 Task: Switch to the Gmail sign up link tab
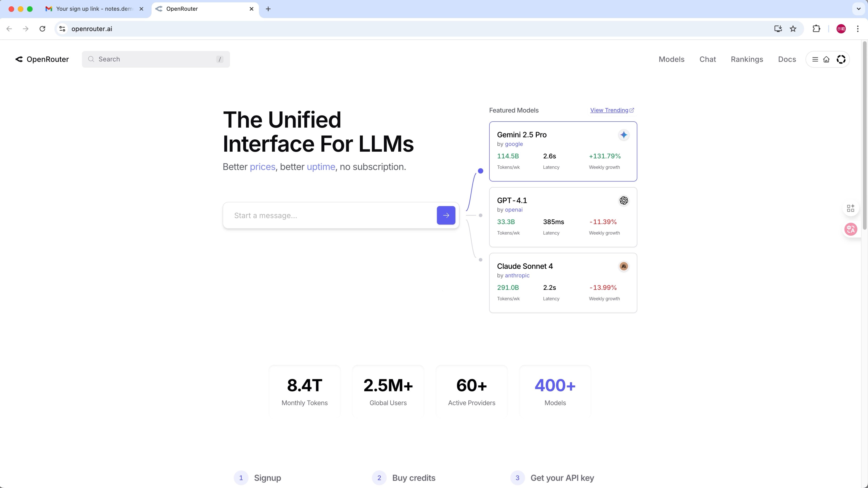pyautogui.click(x=94, y=9)
